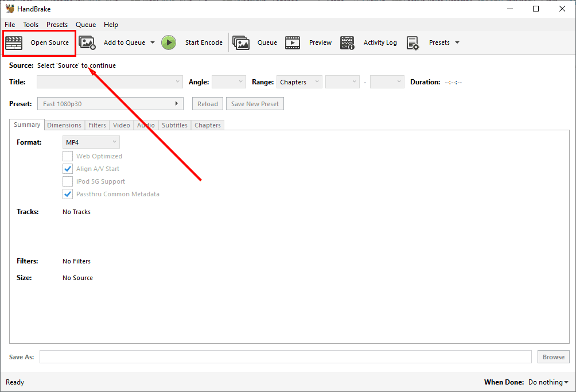This screenshot has height=392, width=576.
Task: Click inside the Save As path field
Action: click(286, 357)
